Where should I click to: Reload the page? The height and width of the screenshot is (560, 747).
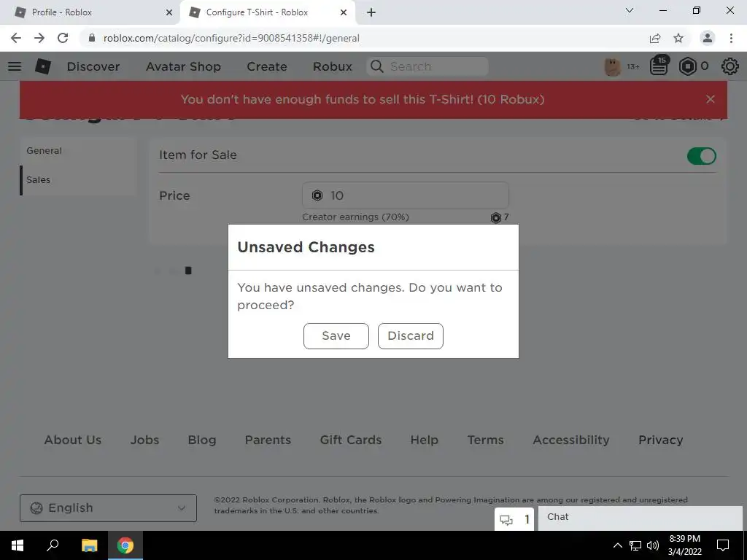point(63,38)
